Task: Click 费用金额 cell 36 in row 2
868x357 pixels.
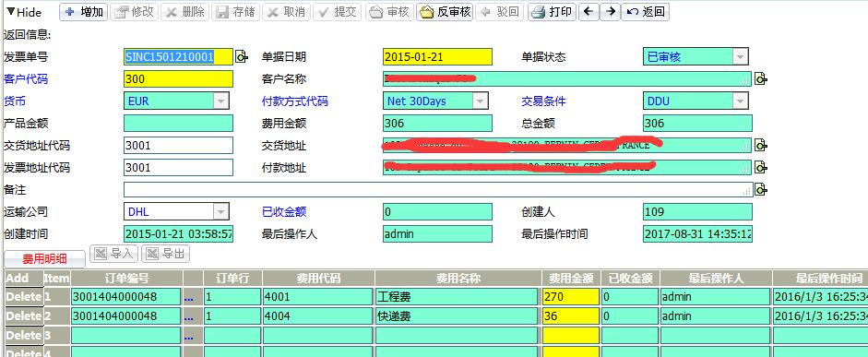Action: 571,316
